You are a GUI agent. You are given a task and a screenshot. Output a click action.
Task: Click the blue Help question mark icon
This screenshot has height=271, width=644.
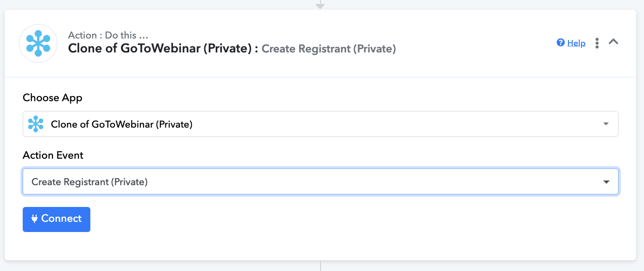tap(561, 43)
